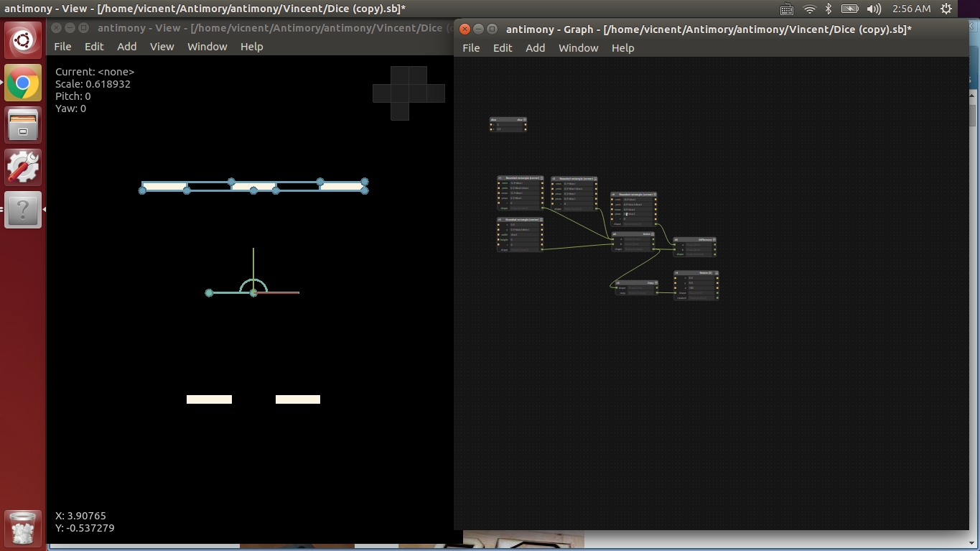The width and height of the screenshot is (980, 551).
Task: Click the Copy node's shape input field
Action: (642, 288)
